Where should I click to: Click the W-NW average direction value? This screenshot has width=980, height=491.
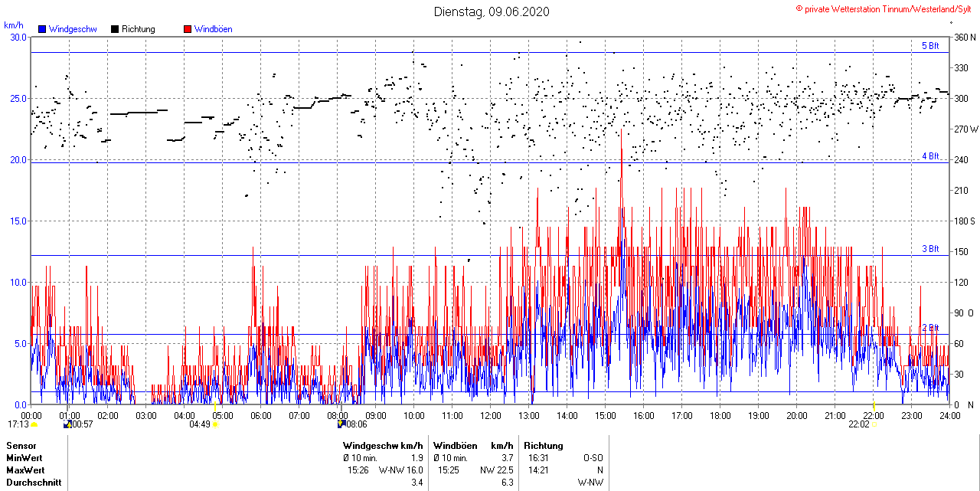click(x=590, y=483)
